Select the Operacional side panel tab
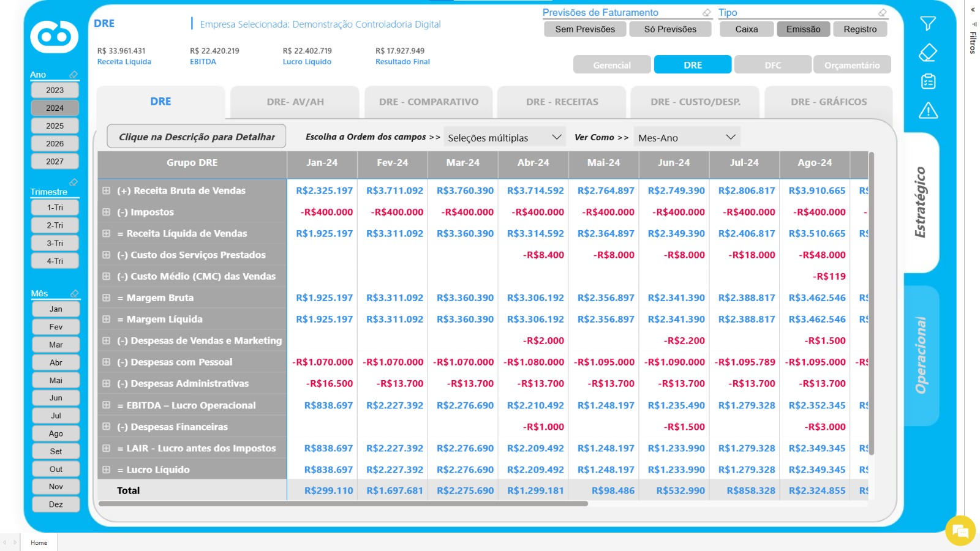980x551 pixels. click(x=921, y=356)
